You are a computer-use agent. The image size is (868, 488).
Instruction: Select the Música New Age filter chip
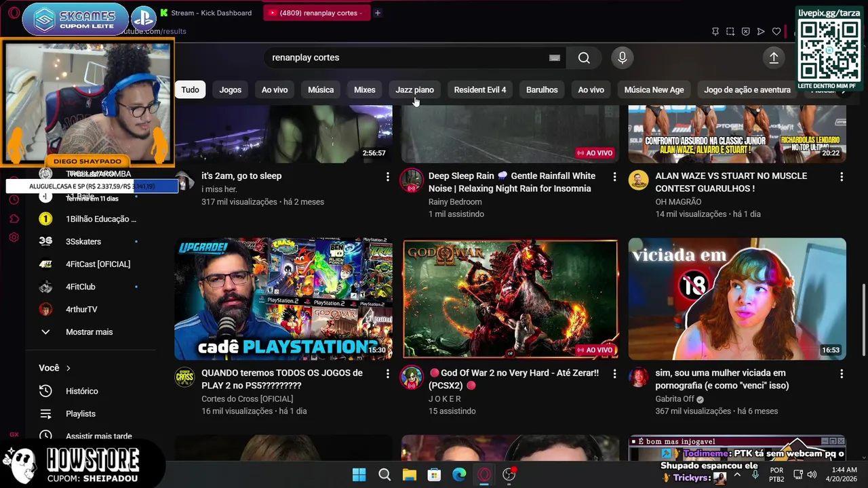654,89
